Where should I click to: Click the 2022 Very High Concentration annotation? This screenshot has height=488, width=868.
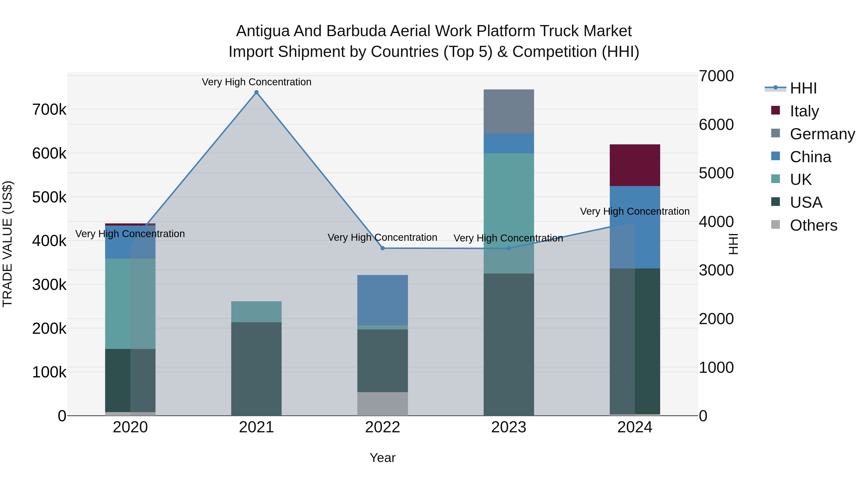click(x=382, y=237)
